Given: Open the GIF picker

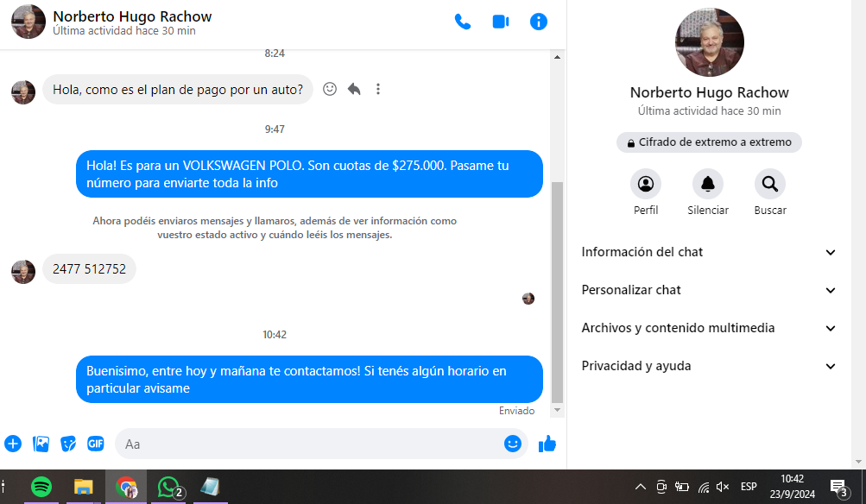Looking at the screenshot, I should (96, 444).
